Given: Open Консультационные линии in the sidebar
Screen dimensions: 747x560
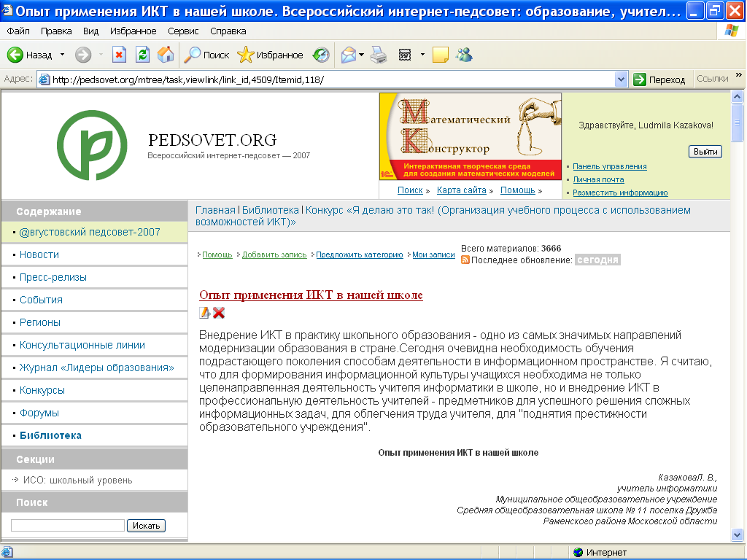Looking at the screenshot, I should click(x=82, y=345).
